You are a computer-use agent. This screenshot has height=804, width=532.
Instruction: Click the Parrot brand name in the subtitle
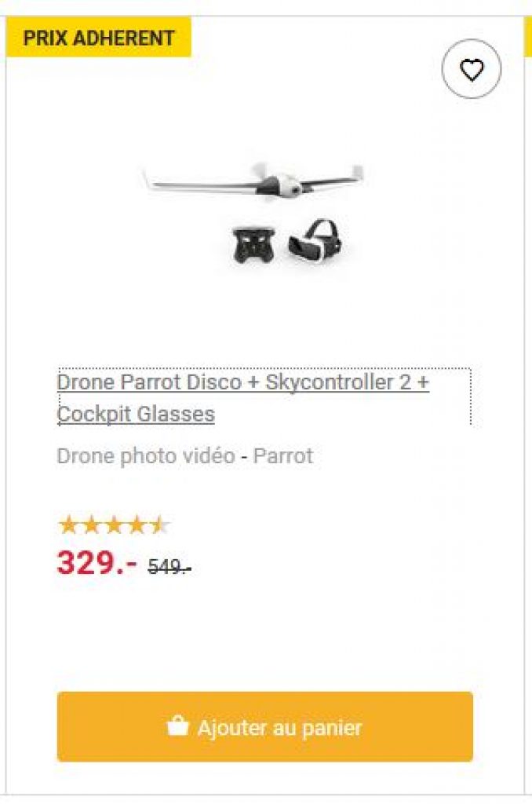(283, 456)
